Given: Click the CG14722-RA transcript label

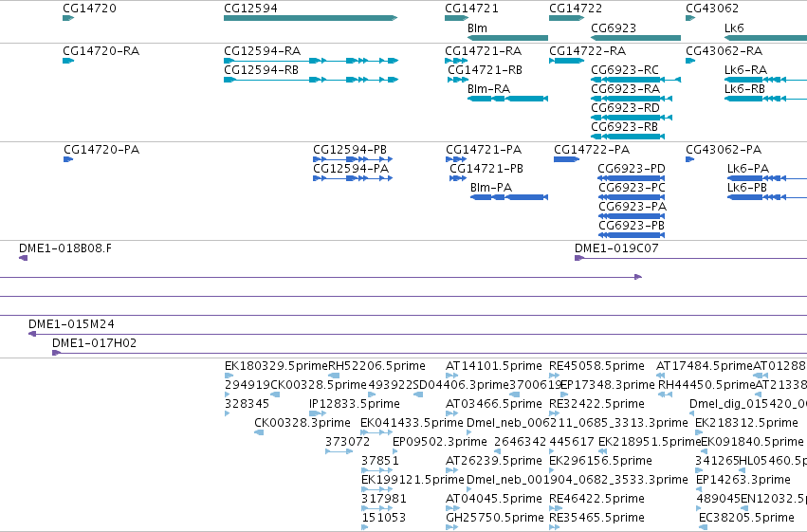Looking at the screenshot, I should click(x=587, y=51).
